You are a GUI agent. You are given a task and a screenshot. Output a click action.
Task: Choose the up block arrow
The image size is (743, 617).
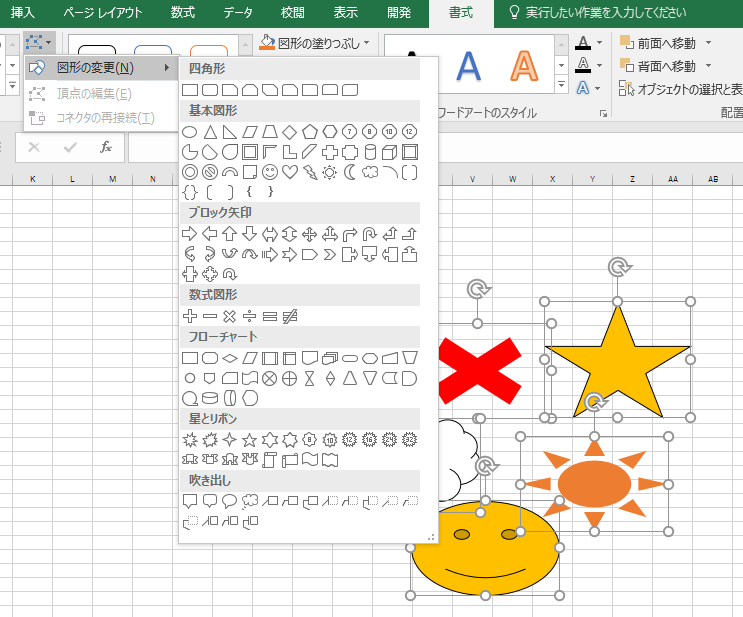pos(229,234)
